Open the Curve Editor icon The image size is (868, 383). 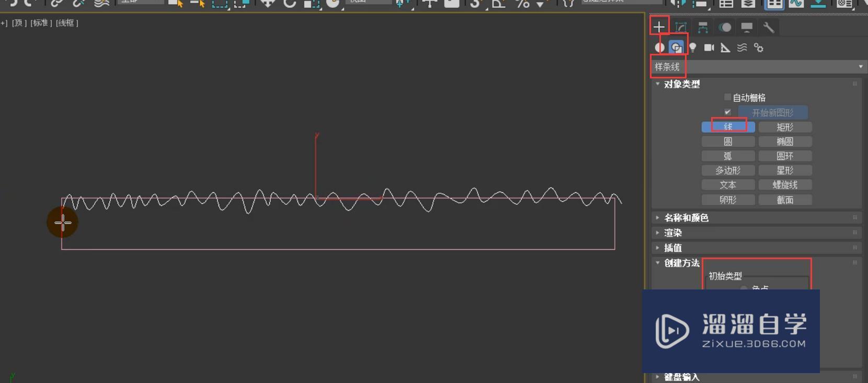coord(796,3)
